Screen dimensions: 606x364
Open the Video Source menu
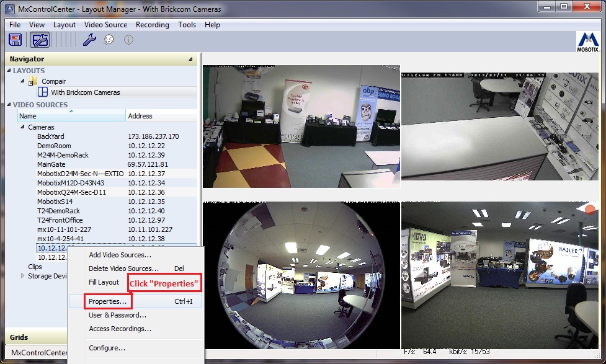click(x=106, y=25)
